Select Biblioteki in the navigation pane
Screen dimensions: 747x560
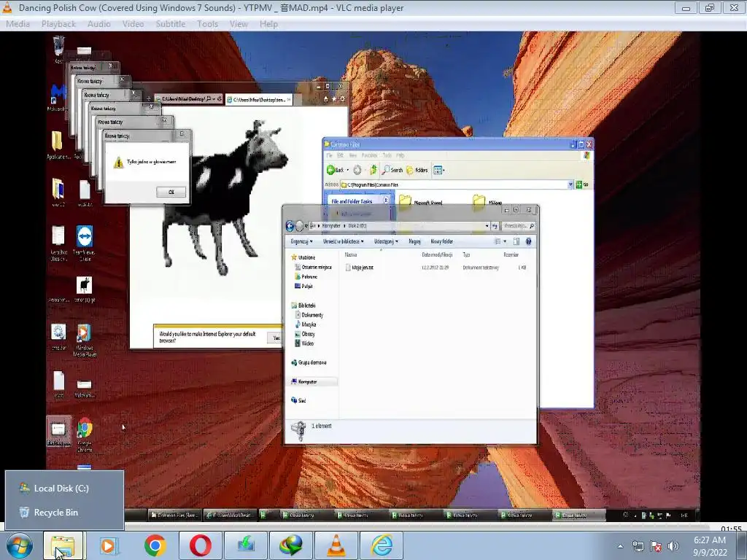pyautogui.click(x=303, y=306)
